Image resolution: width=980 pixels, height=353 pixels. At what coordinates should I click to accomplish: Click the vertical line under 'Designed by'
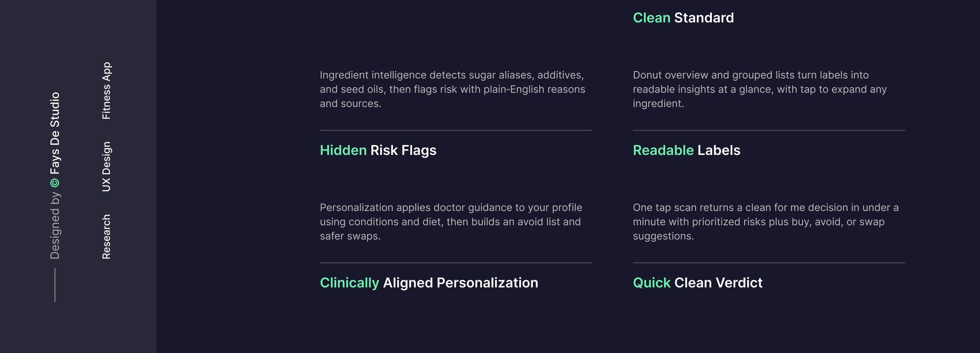click(55, 285)
